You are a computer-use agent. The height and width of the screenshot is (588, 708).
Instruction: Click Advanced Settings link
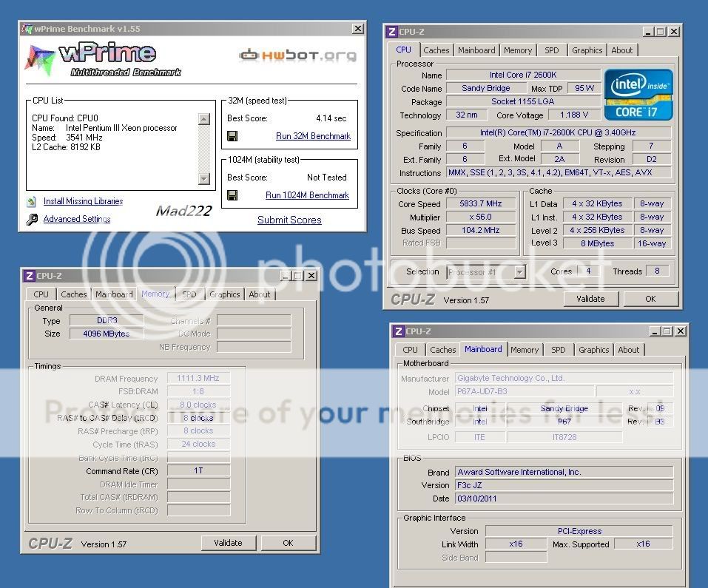click(77, 219)
